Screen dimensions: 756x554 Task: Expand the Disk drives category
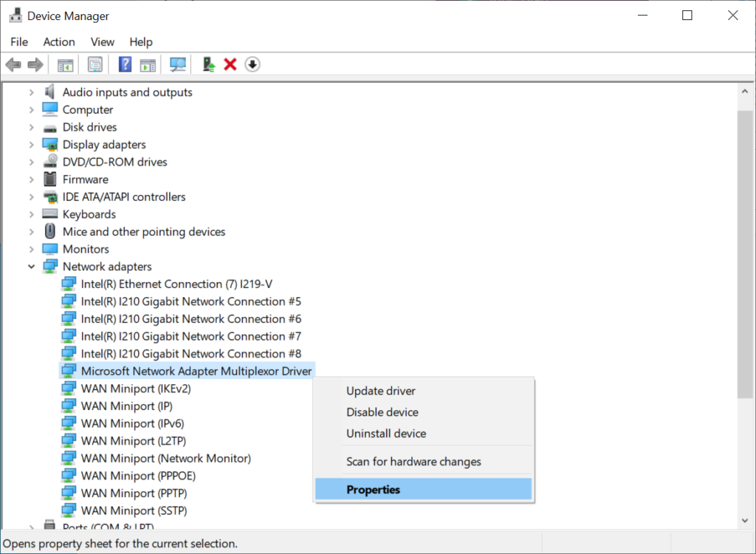tap(32, 127)
